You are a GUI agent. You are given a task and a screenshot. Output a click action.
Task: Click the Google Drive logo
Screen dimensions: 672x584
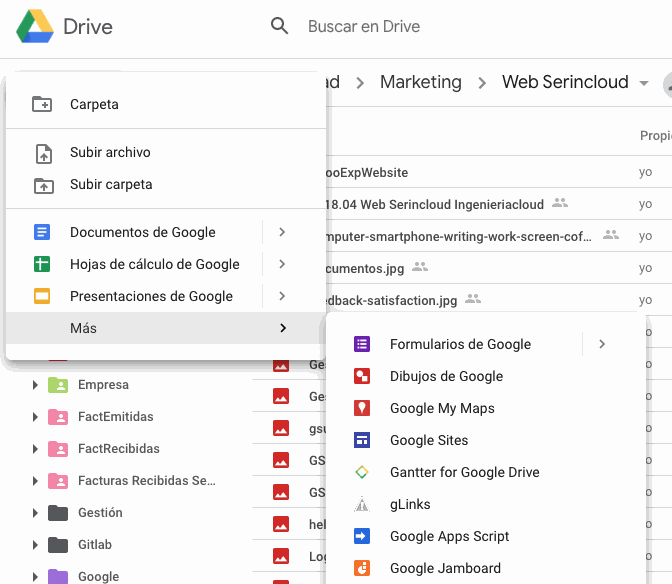tap(35, 27)
